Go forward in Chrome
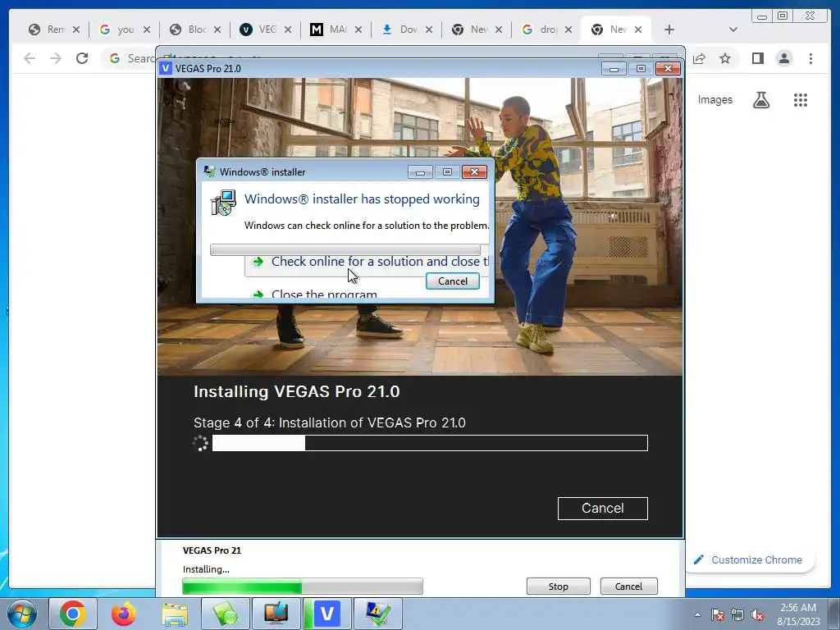Image resolution: width=840 pixels, height=630 pixels. tap(56, 58)
